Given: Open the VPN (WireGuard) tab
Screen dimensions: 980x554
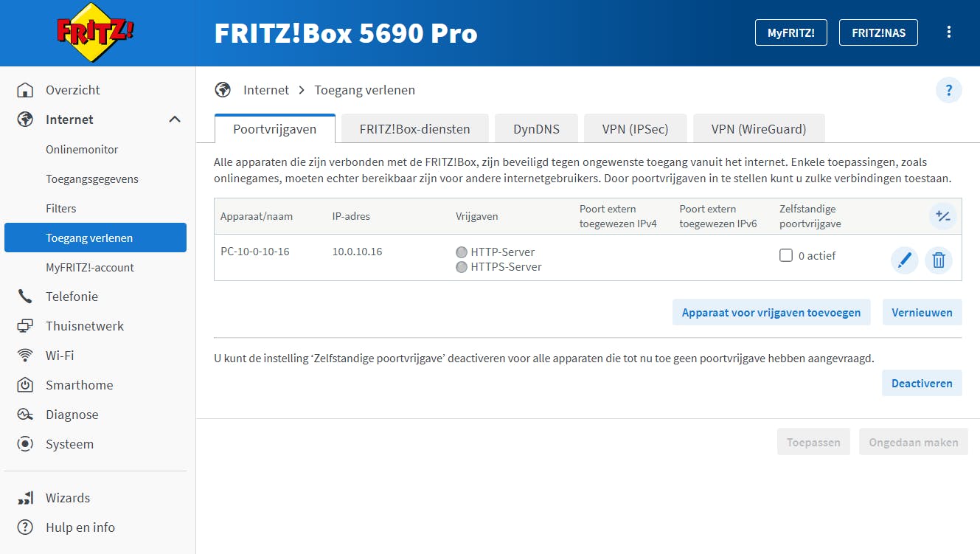Looking at the screenshot, I should pos(759,128).
